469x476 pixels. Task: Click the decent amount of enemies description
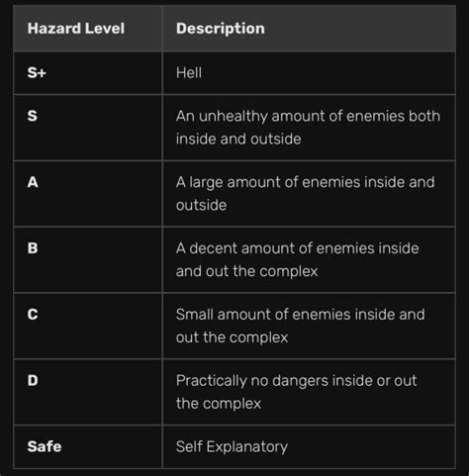click(x=297, y=259)
